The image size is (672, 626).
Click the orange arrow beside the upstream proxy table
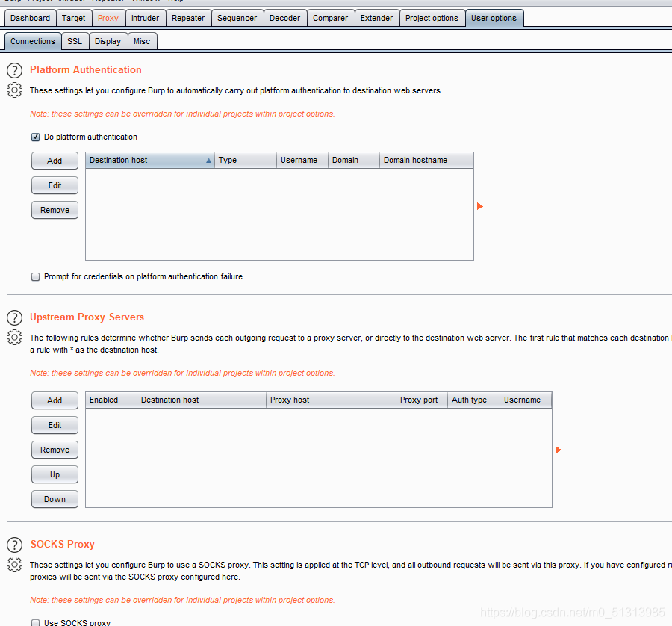(x=558, y=450)
